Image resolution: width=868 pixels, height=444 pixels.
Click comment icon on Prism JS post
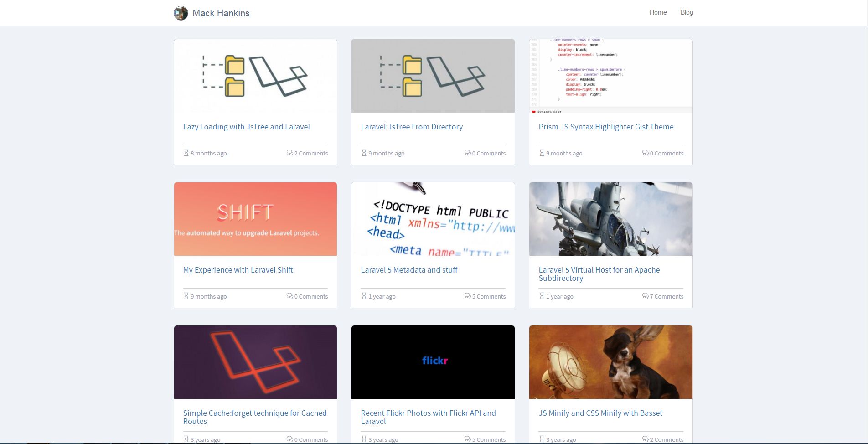point(645,153)
